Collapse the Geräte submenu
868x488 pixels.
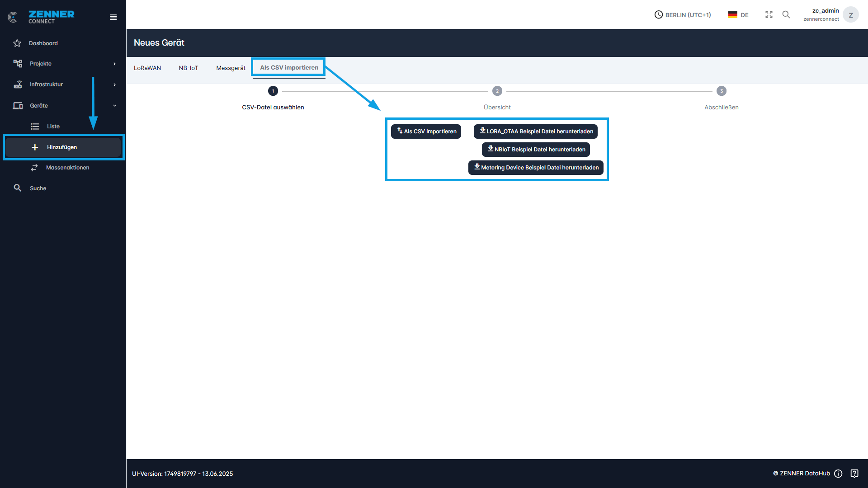point(114,105)
